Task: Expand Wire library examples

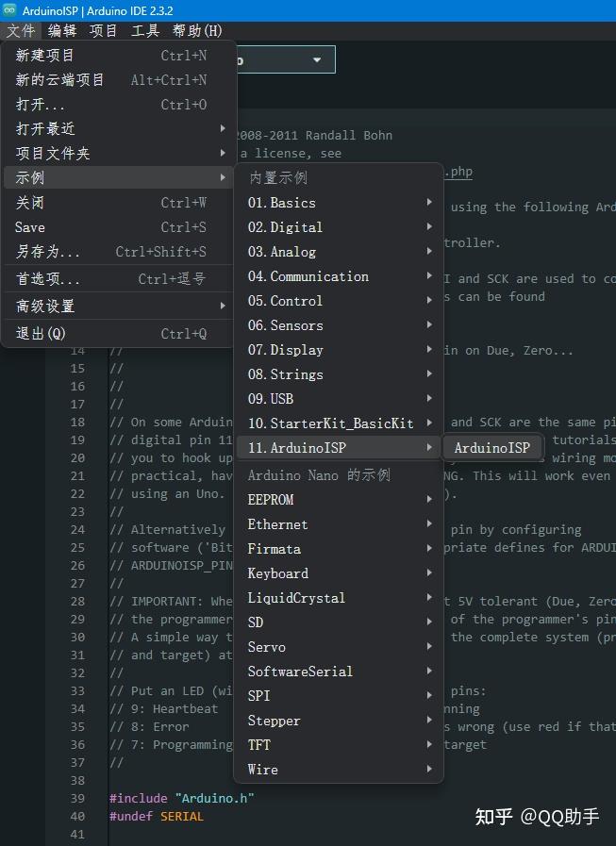Action: (339, 770)
